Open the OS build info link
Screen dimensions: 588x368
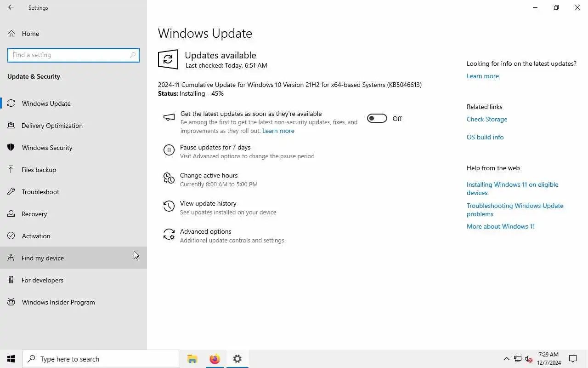click(x=485, y=137)
